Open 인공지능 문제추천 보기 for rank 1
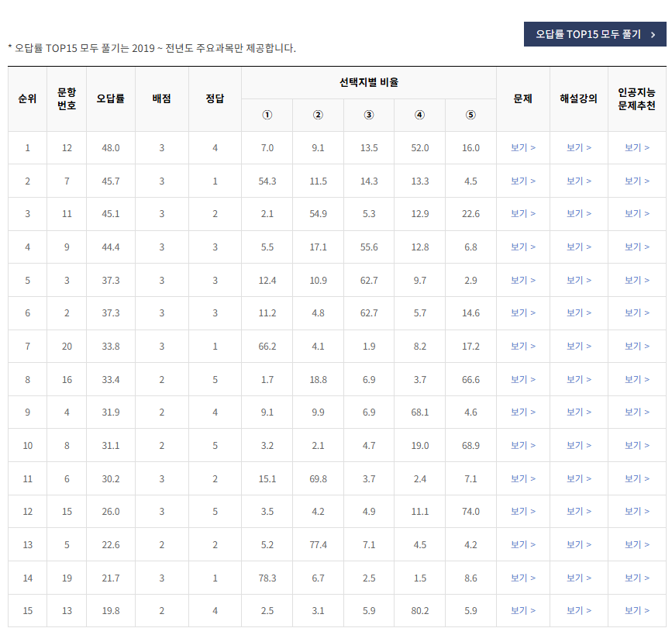This screenshot has height=635, width=672. click(637, 147)
